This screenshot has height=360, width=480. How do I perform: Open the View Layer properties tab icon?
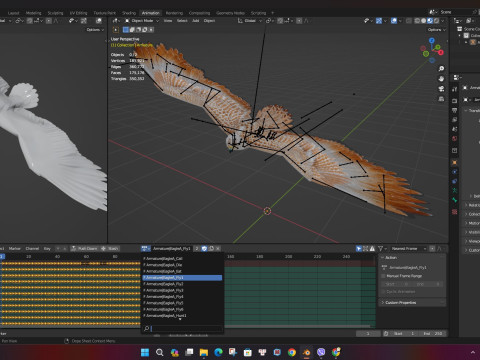(455, 120)
